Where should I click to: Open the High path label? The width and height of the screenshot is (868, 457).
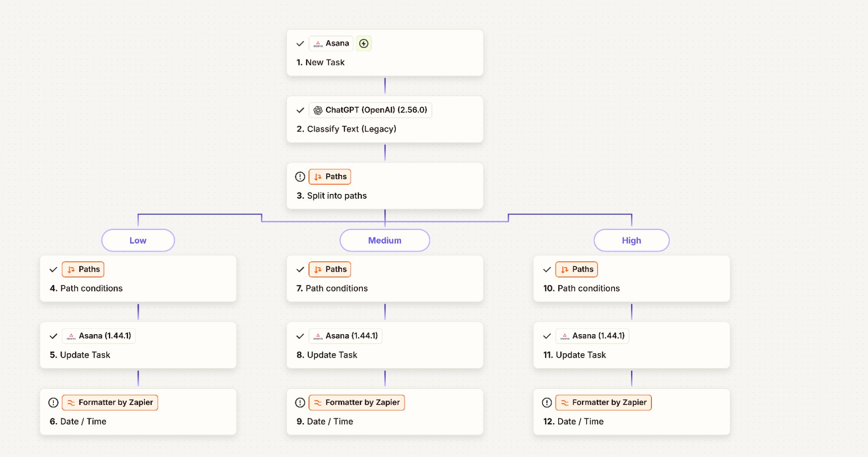tap(631, 240)
